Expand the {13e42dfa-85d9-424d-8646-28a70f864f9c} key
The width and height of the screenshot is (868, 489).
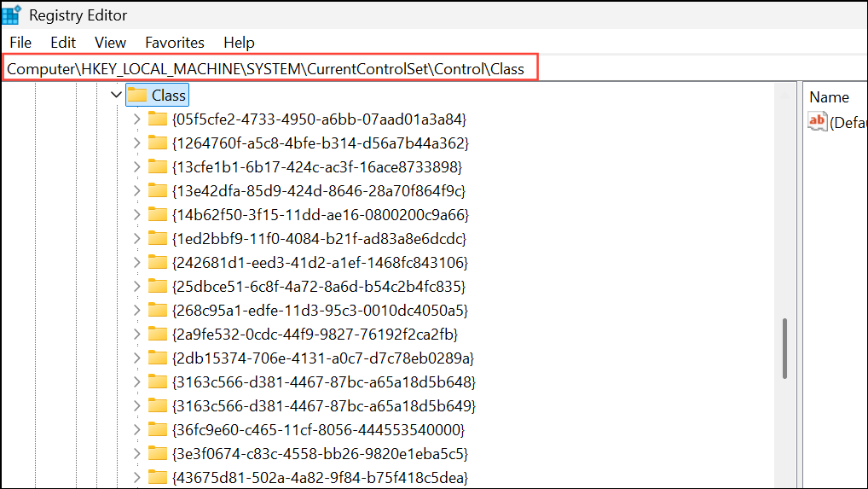tap(136, 190)
